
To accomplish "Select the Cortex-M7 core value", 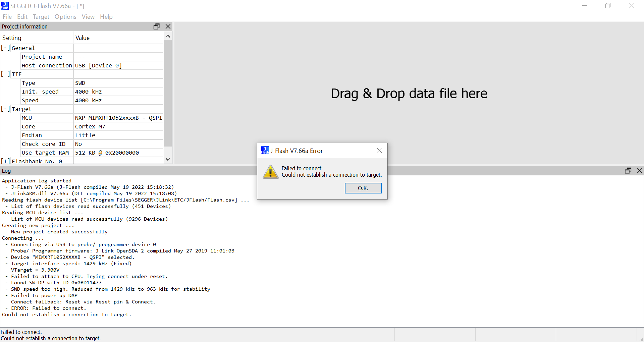I will 118,126.
